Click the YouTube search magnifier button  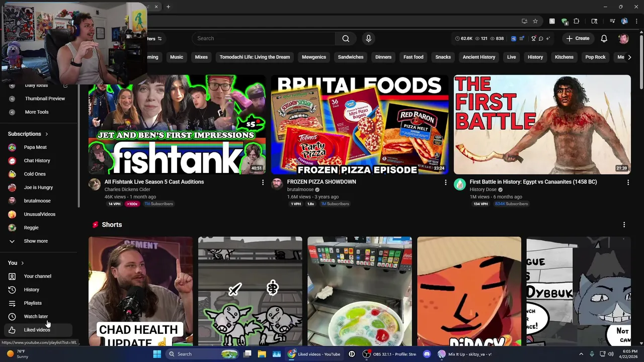pyautogui.click(x=346, y=38)
